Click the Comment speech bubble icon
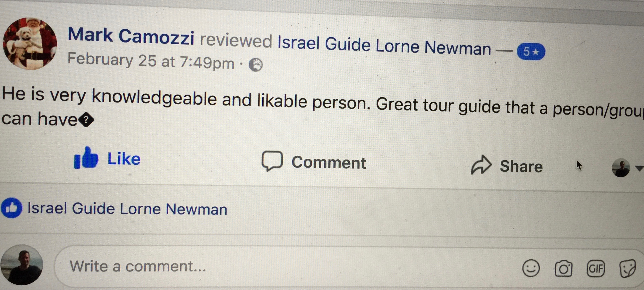Viewport: 644px width, 290px height. point(272,161)
